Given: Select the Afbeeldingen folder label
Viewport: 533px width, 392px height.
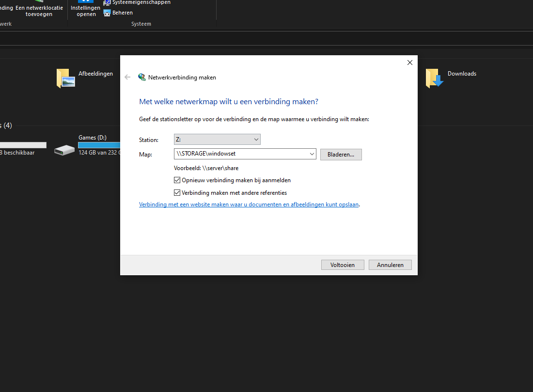Looking at the screenshot, I should pyautogui.click(x=95, y=74).
